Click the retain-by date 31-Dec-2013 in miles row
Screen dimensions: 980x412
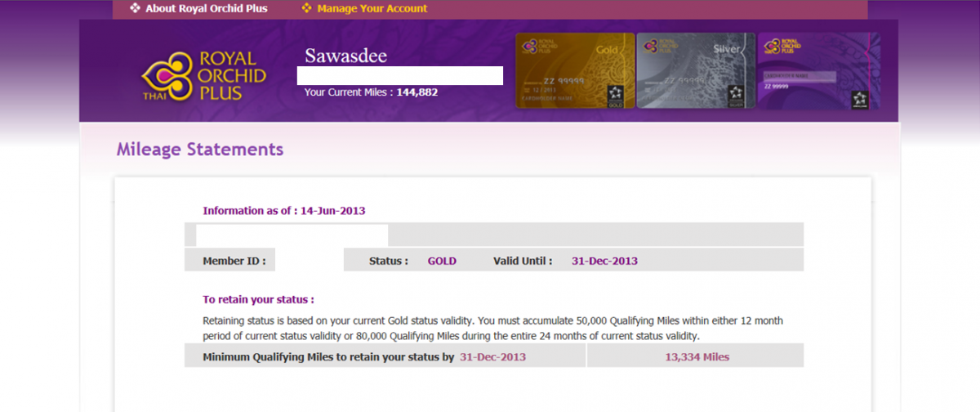(493, 356)
